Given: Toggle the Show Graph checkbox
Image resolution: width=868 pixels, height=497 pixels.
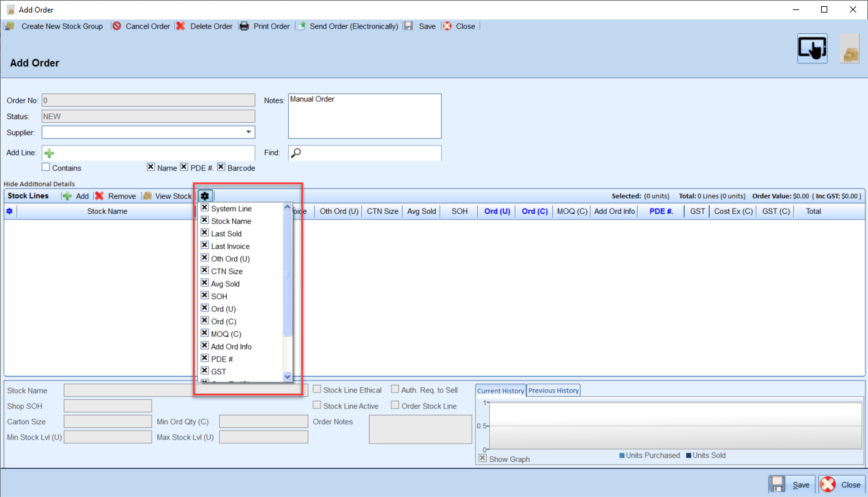Looking at the screenshot, I should [x=482, y=458].
